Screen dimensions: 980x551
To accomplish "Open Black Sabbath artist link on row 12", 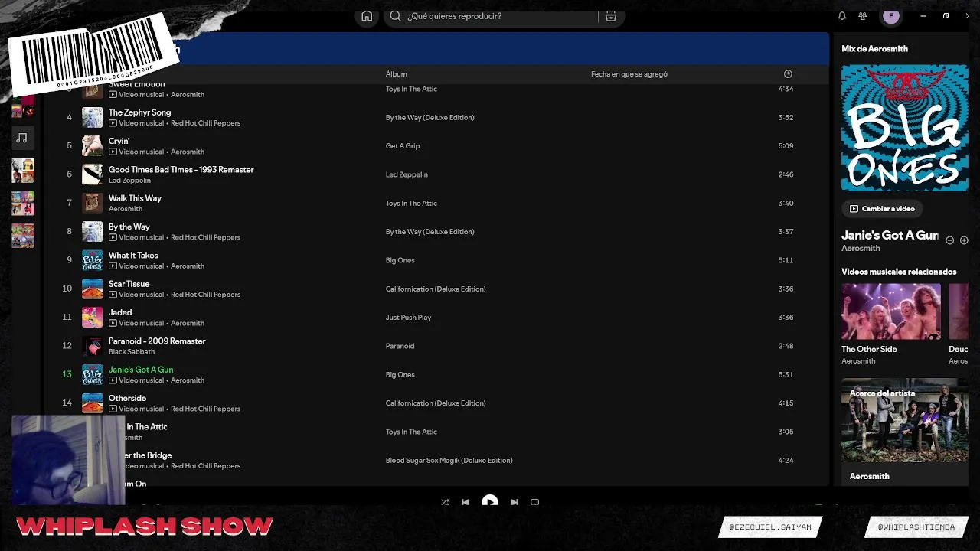I will tap(132, 352).
